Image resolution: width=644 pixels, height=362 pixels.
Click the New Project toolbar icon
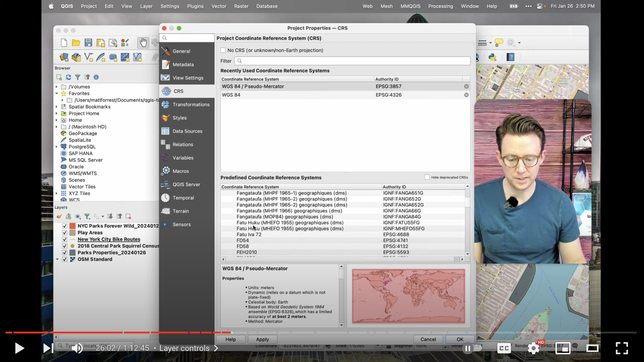(x=64, y=43)
